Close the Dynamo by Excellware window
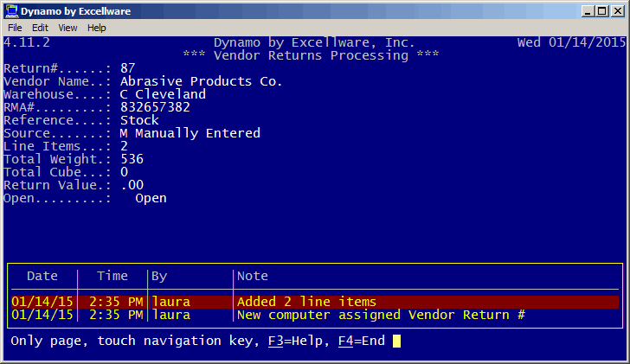The height and width of the screenshot is (364, 630). 618,11
